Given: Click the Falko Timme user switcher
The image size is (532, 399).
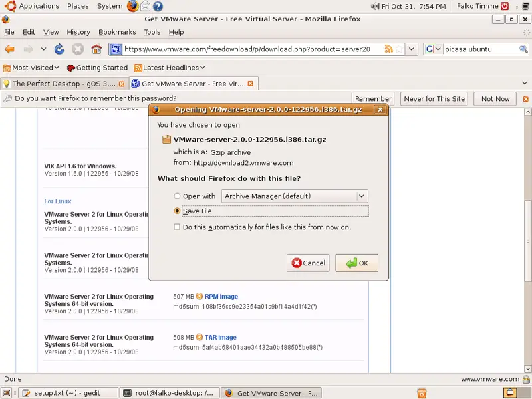Looking at the screenshot, I should pyautogui.click(x=477, y=6).
